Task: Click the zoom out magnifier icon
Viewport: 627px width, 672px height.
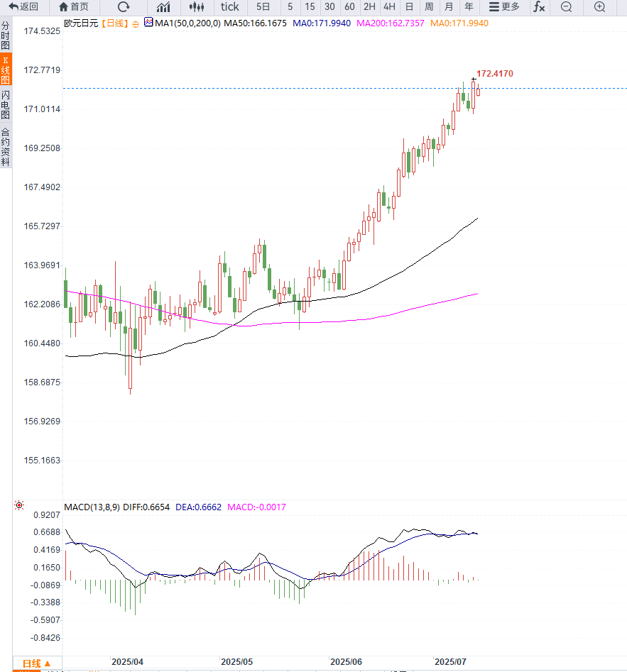Action: [566, 7]
